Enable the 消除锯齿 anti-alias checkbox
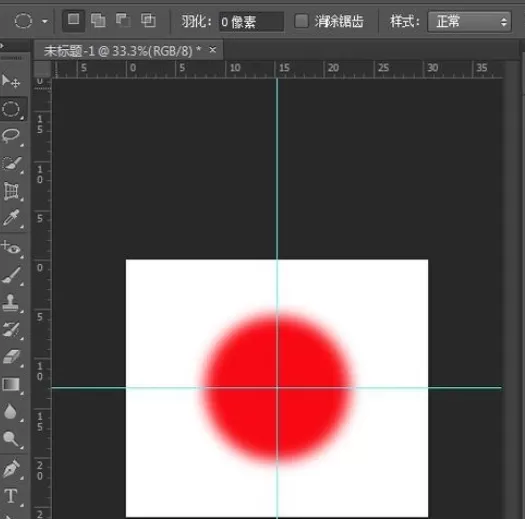Viewport: 525px width, 519px height. [301, 21]
